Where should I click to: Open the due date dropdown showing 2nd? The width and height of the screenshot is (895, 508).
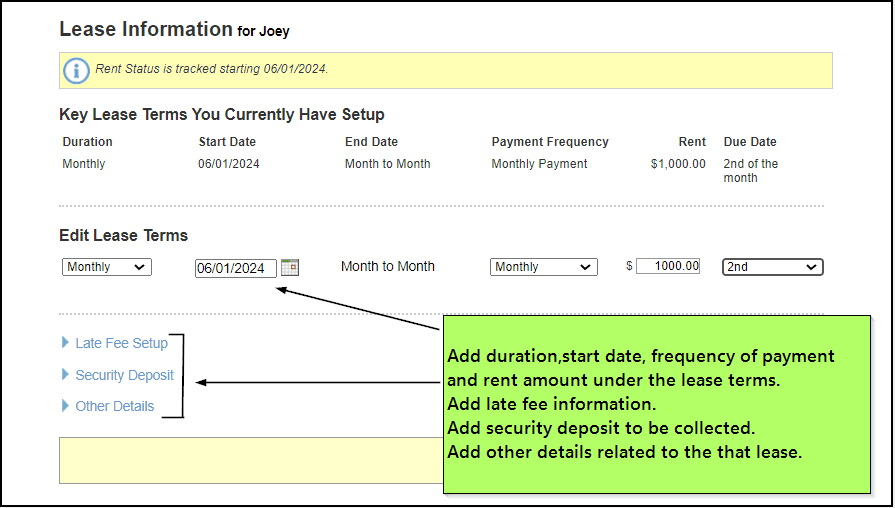[772, 267]
